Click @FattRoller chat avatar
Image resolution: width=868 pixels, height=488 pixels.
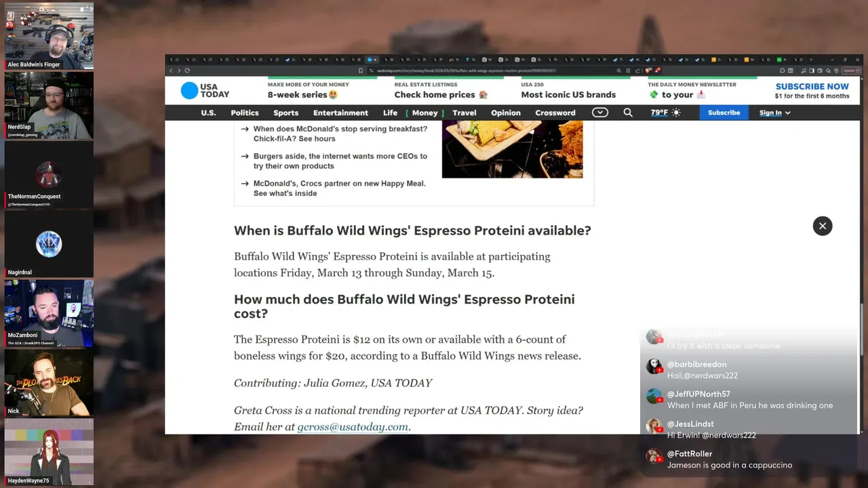pos(654,456)
